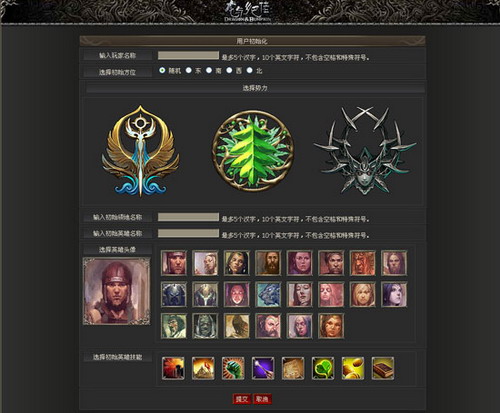Choose the silver antler mask faction emblem

pos(365,151)
